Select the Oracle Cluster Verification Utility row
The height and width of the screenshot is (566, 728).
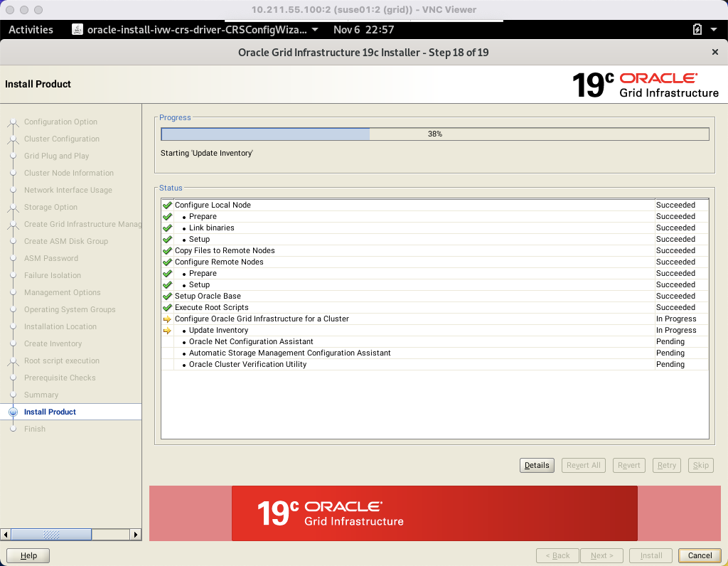[434, 365]
